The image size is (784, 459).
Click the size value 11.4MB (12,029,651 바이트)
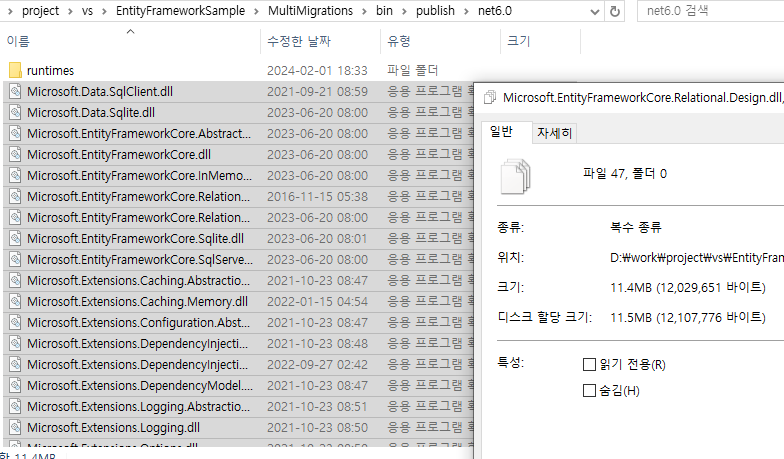point(688,288)
